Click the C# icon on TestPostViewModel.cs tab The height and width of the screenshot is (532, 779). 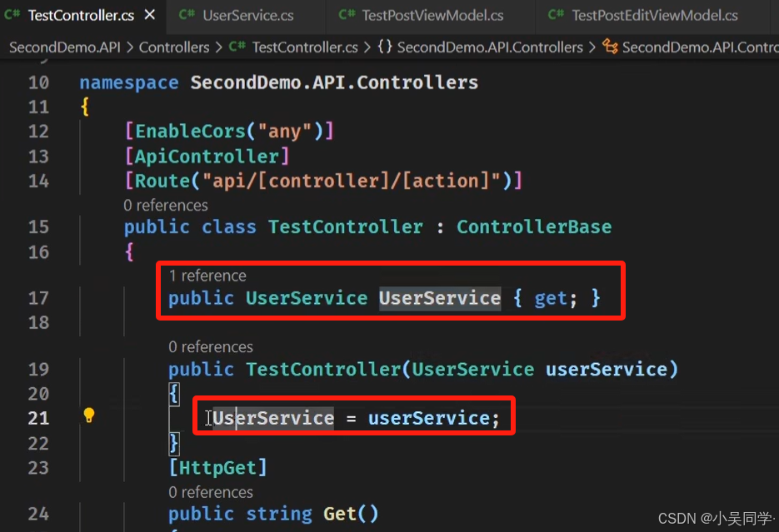click(x=347, y=14)
